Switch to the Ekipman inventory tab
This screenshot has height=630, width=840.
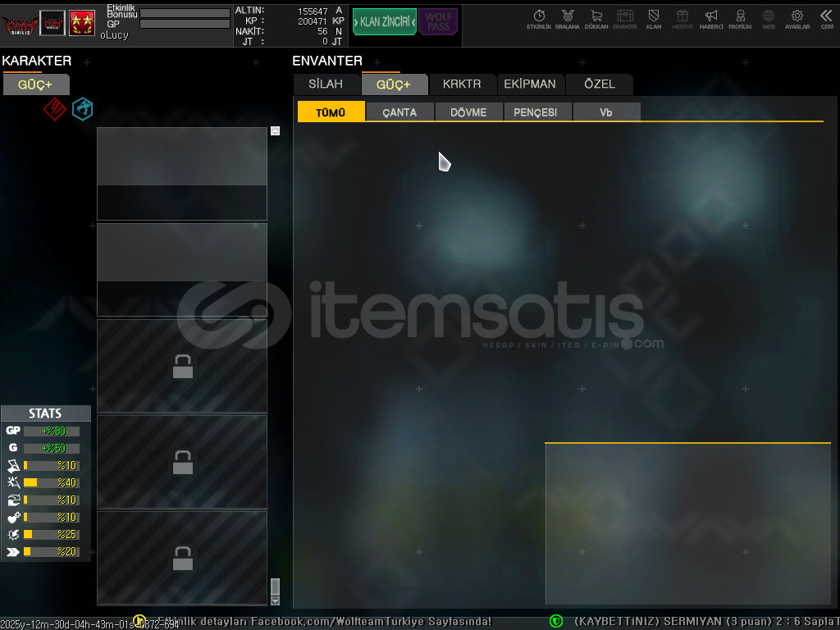[530, 84]
